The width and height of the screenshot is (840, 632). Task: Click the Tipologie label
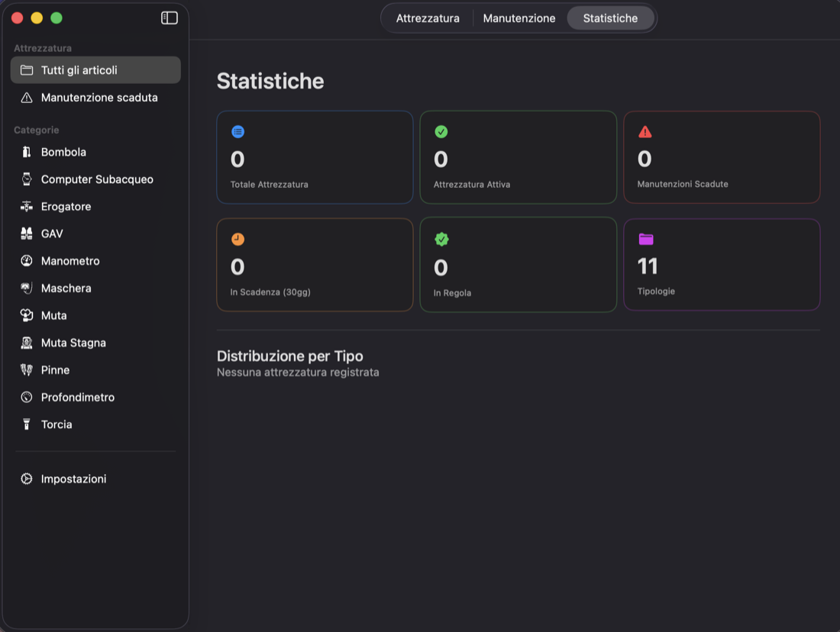click(x=656, y=292)
